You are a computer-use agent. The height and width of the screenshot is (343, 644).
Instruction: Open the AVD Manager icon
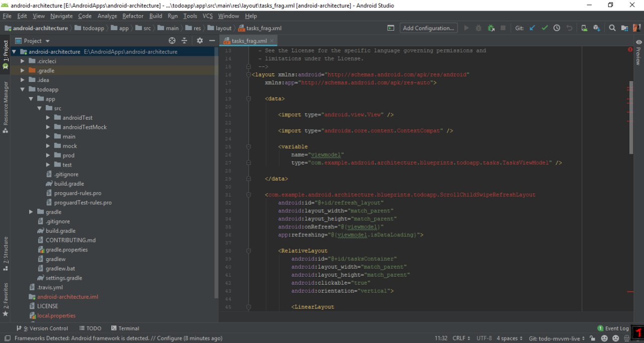coord(585,28)
